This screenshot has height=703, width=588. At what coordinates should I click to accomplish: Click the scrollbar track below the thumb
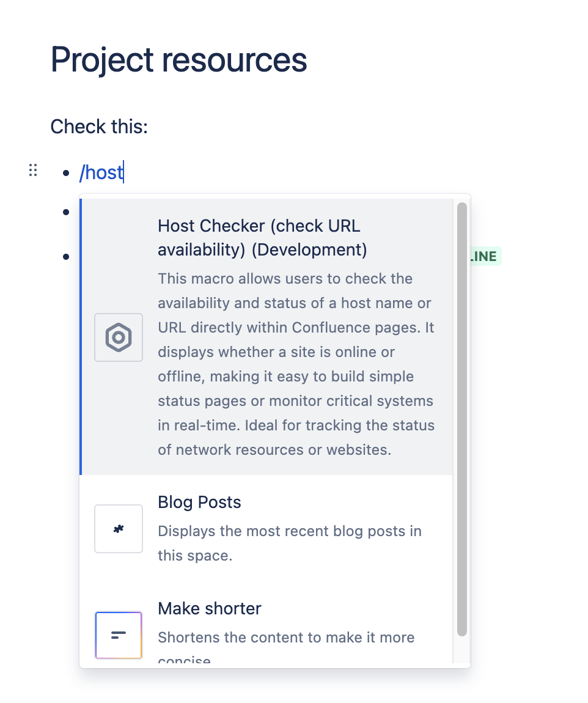pyautogui.click(x=462, y=649)
